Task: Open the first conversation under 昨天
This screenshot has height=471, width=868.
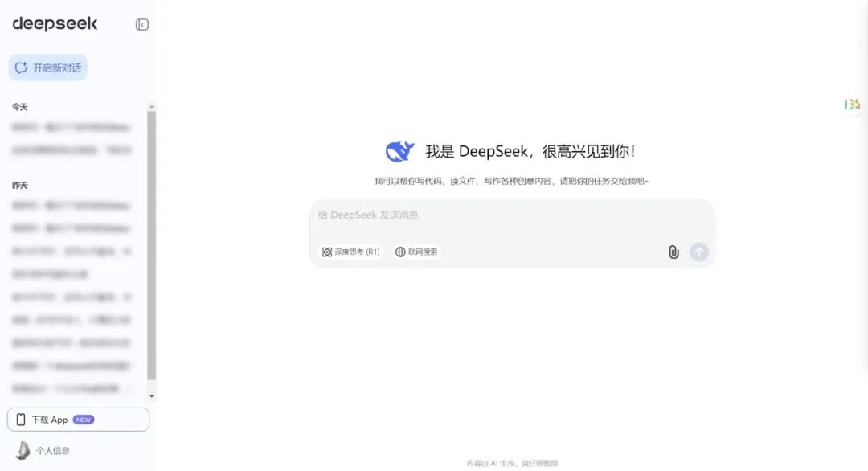Action: tap(72, 206)
